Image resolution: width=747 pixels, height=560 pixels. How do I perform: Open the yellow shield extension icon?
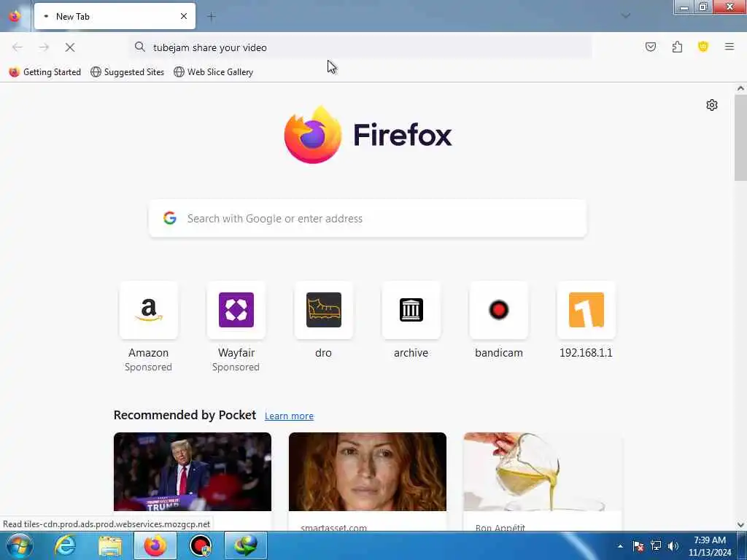tap(703, 47)
